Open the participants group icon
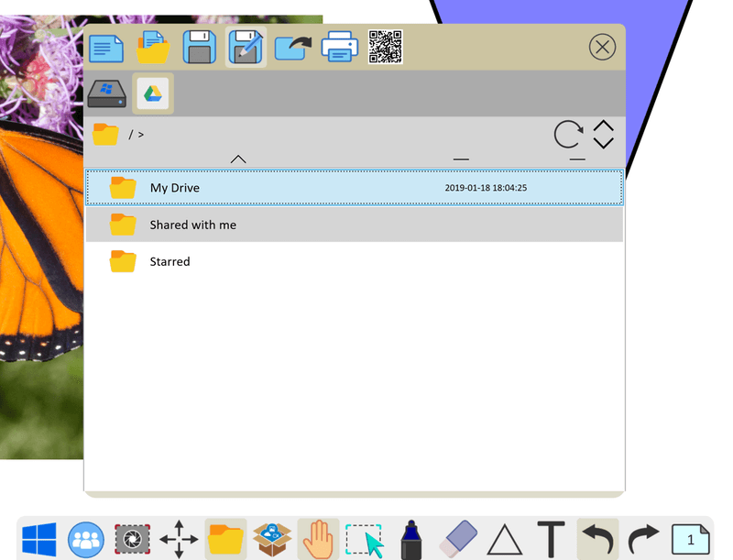Screen dimensions: 733x560 86,540
